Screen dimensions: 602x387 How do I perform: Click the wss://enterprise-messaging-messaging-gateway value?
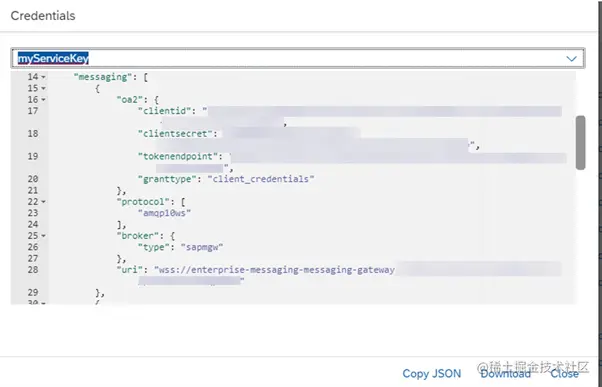275,270
